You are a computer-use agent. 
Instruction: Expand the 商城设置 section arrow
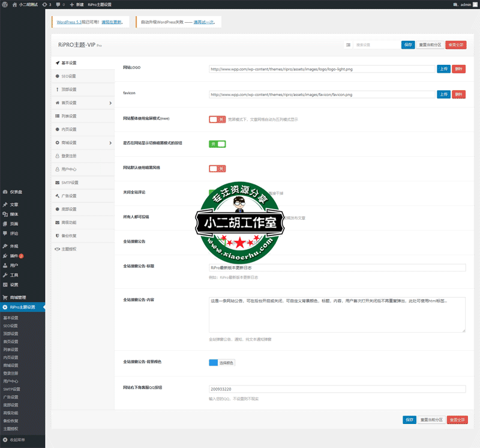(110, 143)
